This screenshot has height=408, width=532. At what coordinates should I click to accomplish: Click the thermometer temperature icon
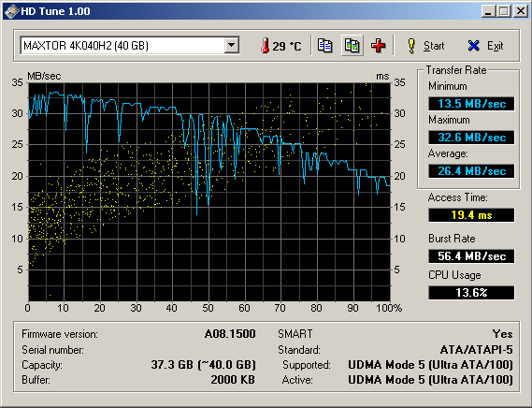265,46
